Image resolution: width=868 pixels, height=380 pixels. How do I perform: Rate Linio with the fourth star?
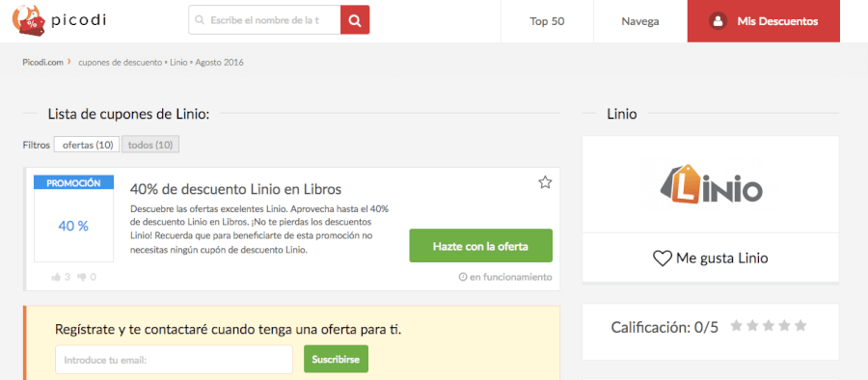pyautogui.click(x=784, y=326)
